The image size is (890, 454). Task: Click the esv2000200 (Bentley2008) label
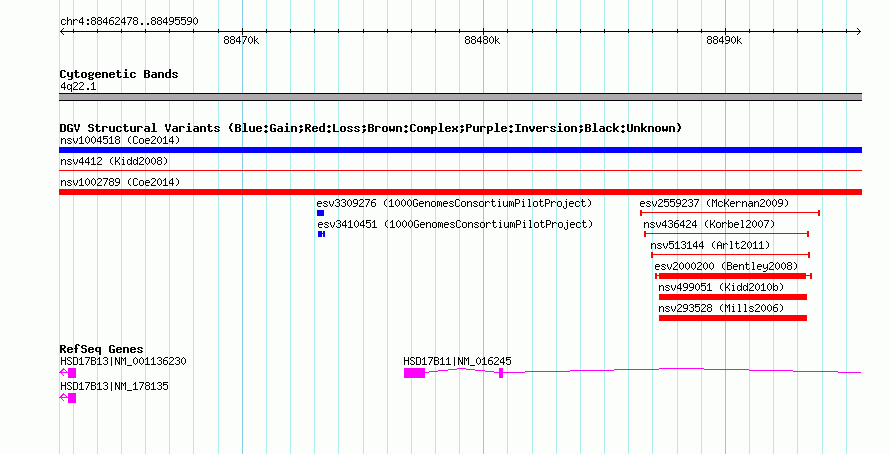tap(726, 266)
